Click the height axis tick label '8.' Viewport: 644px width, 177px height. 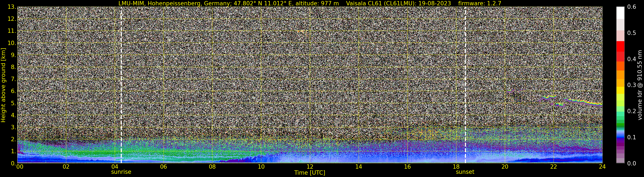(x=13, y=67)
